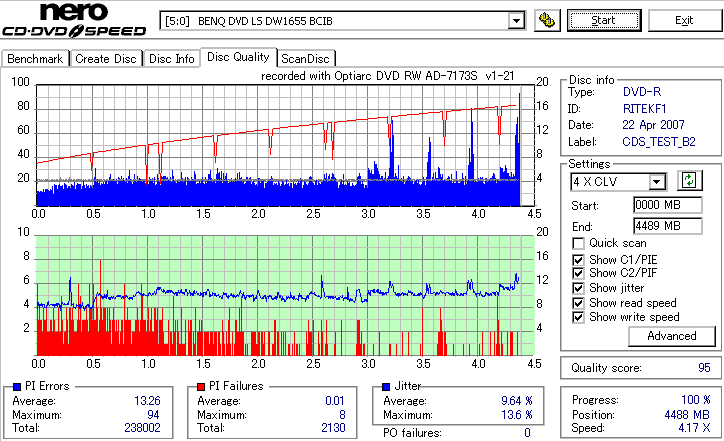Open the Create Disc tab
The image size is (724, 441).
106,59
